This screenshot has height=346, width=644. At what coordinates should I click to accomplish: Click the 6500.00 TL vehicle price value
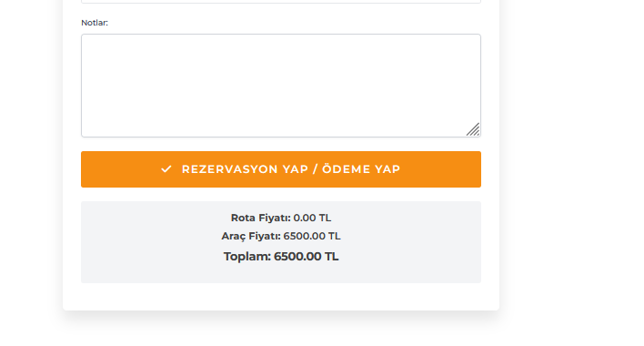pyautogui.click(x=312, y=237)
